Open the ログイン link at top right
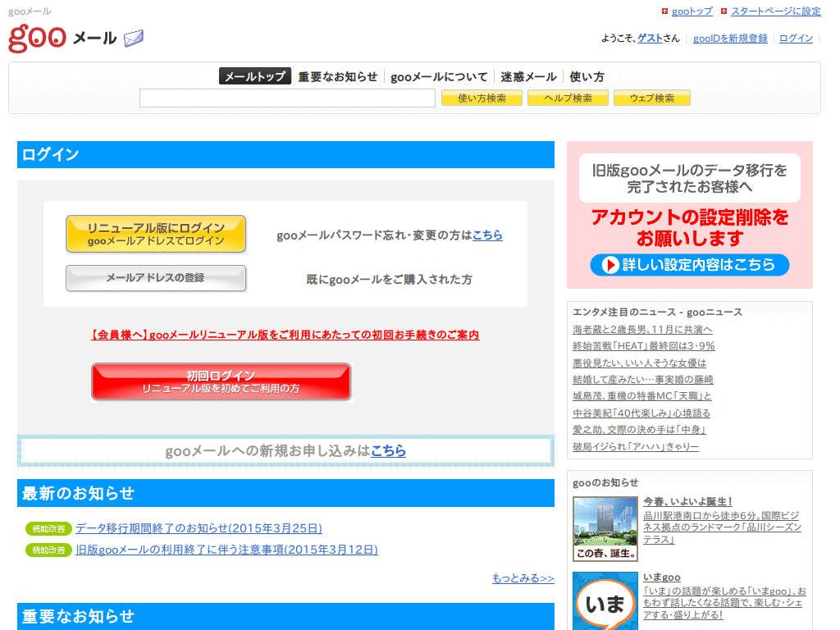840x630 pixels. [x=795, y=38]
